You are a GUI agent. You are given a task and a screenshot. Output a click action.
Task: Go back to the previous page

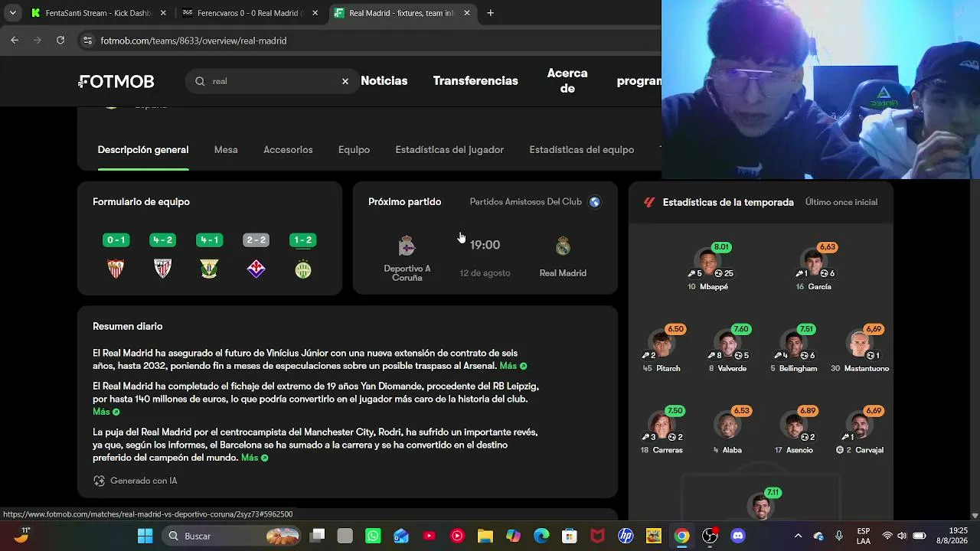(x=15, y=41)
